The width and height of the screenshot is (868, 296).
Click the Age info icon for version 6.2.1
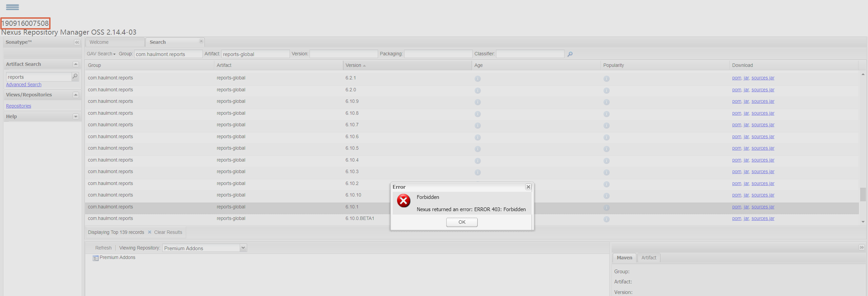point(478,79)
